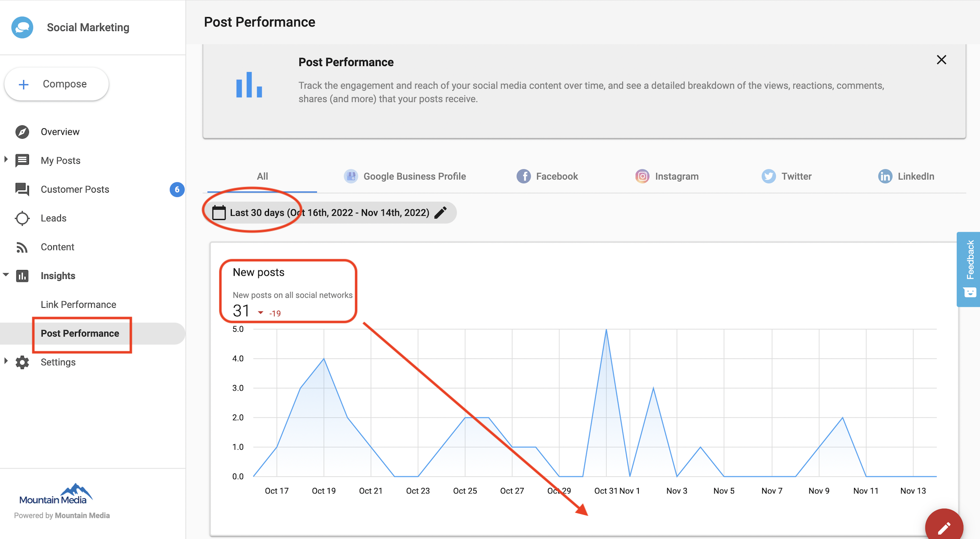Viewport: 980px width, 539px height.
Task: Expand the My Posts section arrow
Action: tap(6, 160)
